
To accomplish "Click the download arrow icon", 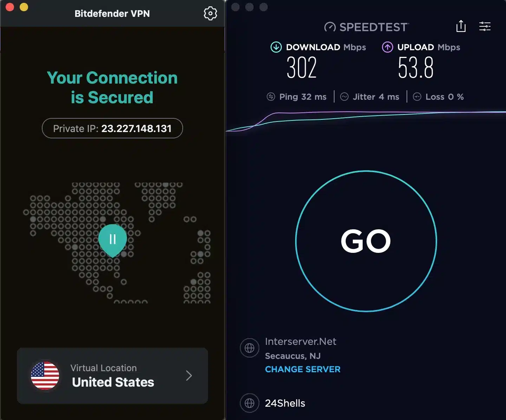I will pyautogui.click(x=276, y=47).
